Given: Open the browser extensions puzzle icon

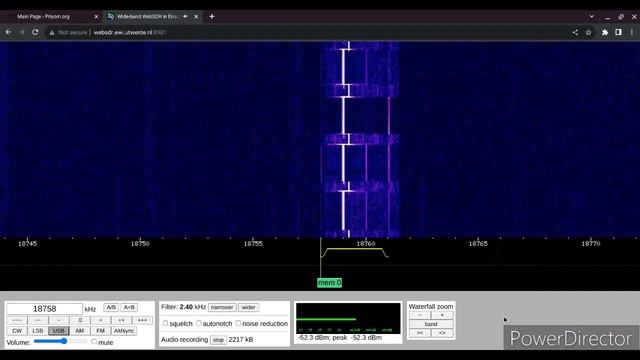Looking at the screenshot, I should 605,32.
